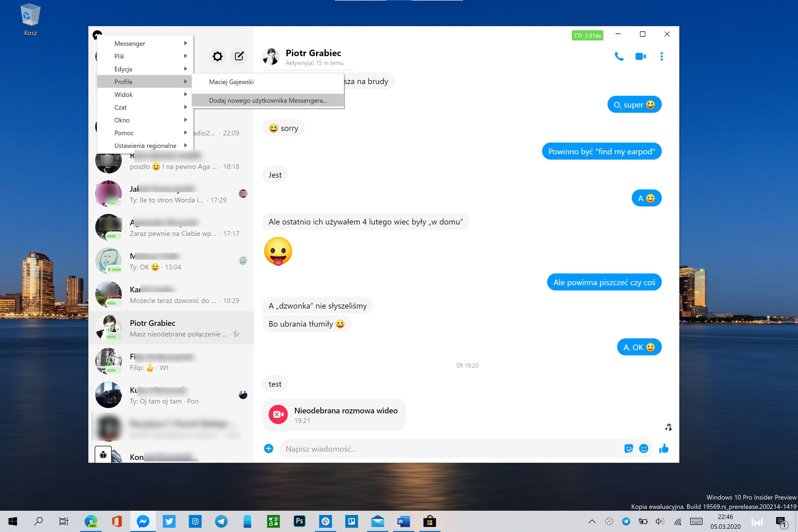798x532 pixels.
Task: Click the TTI 3.914s green badge
Action: (587, 35)
